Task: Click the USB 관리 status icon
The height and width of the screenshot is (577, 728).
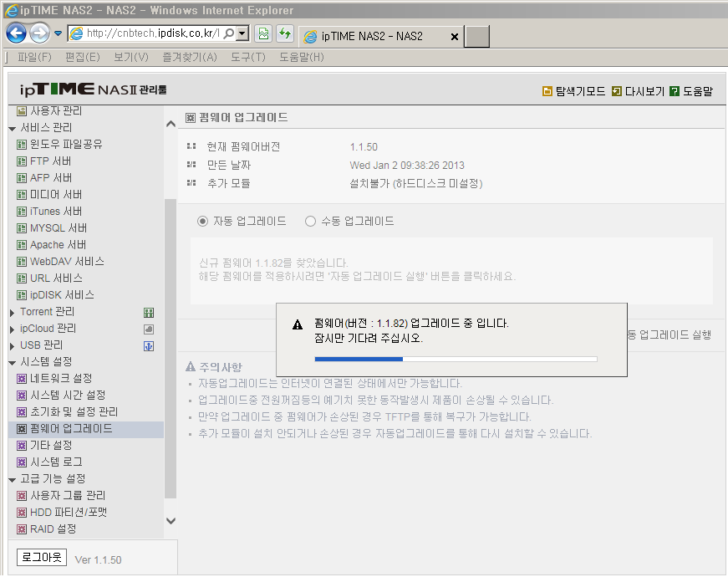Action: click(x=149, y=346)
